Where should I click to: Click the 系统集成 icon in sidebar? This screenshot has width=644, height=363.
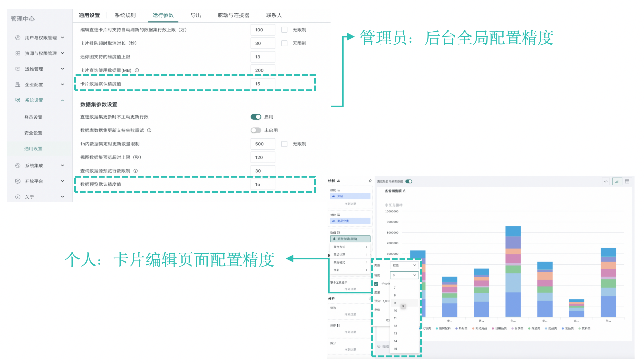(18, 166)
